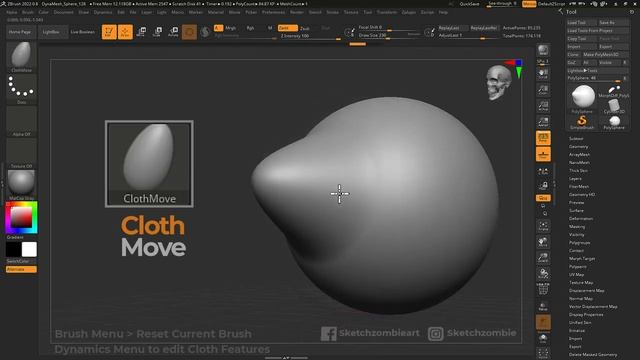The width and height of the screenshot is (640, 360).
Task: Open the ClothMove brush thumbnail in left shelf
Action: point(21,56)
